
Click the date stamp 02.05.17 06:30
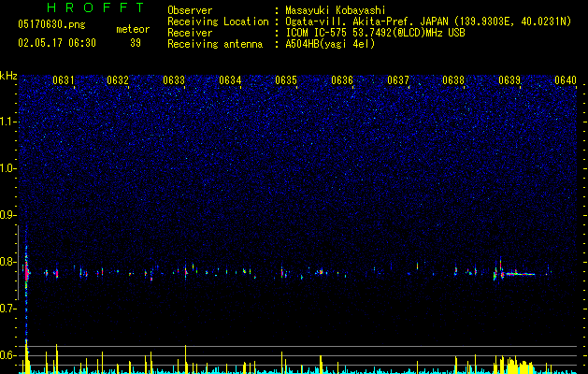[x=57, y=43]
